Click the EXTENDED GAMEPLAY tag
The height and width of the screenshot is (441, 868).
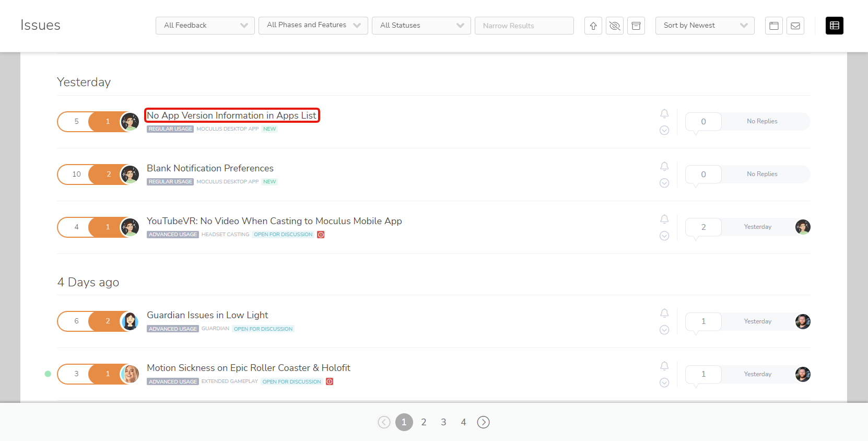click(230, 381)
